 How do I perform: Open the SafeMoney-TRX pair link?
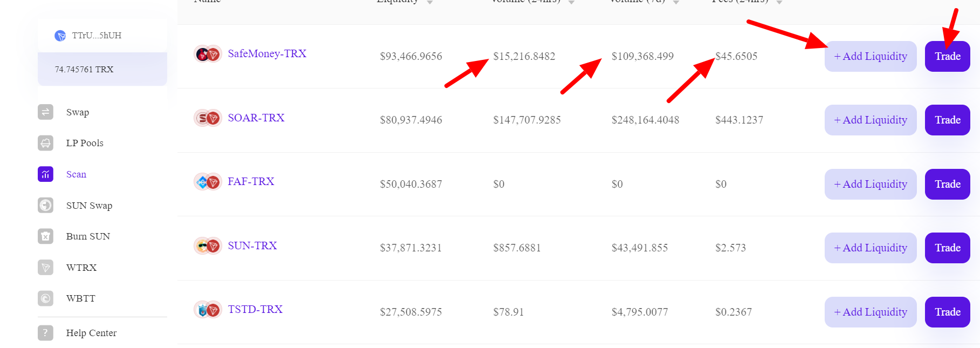(267, 53)
